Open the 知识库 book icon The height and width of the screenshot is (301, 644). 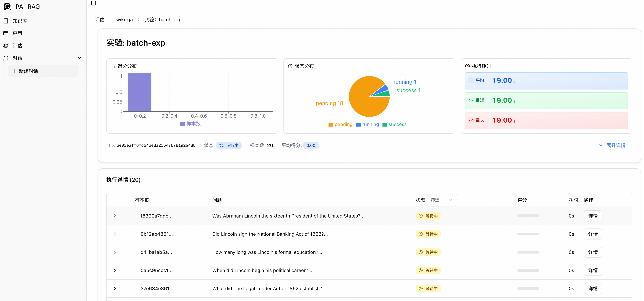[6, 21]
